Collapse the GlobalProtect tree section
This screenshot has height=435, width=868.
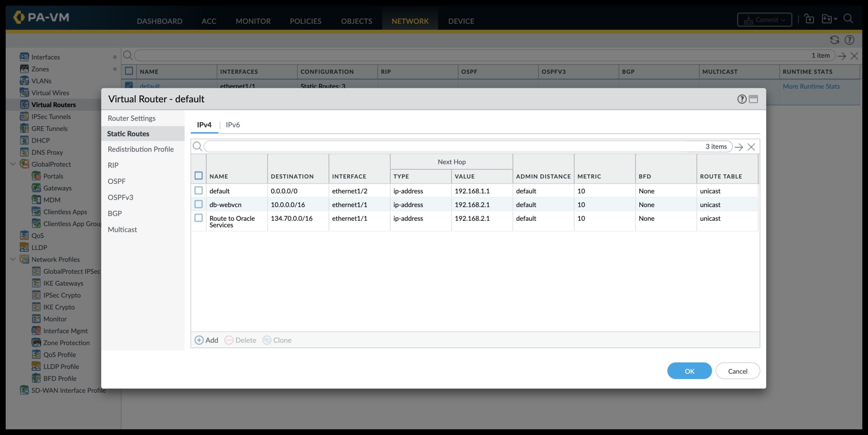coord(13,164)
